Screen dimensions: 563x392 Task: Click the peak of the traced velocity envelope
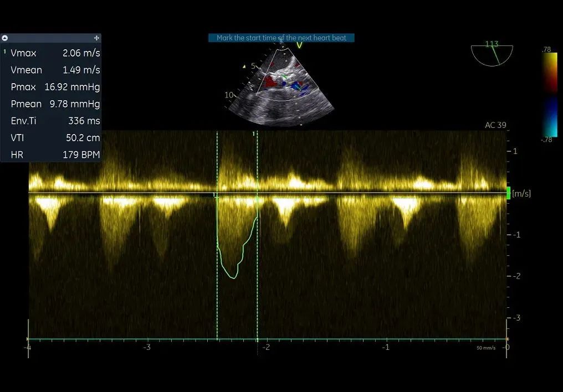[233, 277]
